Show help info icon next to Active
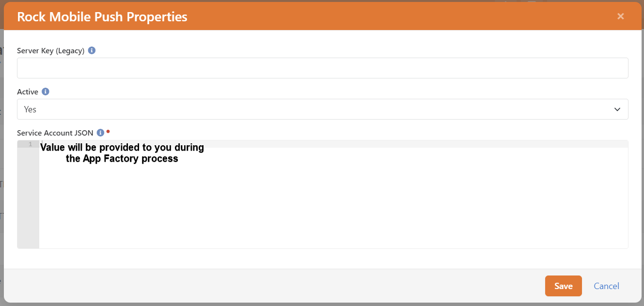The height and width of the screenshot is (306, 644). pos(46,92)
